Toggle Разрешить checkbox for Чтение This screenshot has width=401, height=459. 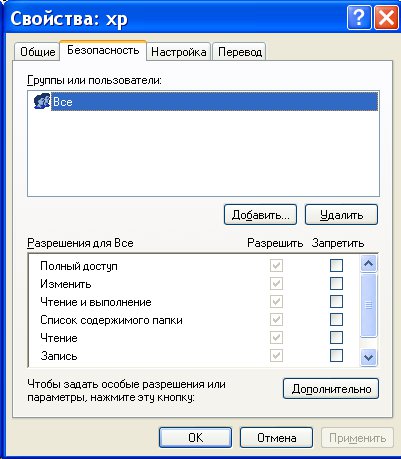[276, 338]
